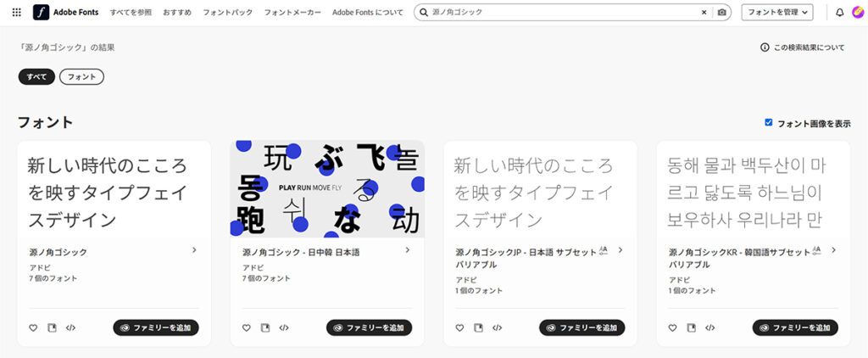The height and width of the screenshot is (358, 868).
Task: Click Korean sample text preview card
Action: click(x=746, y=193)
